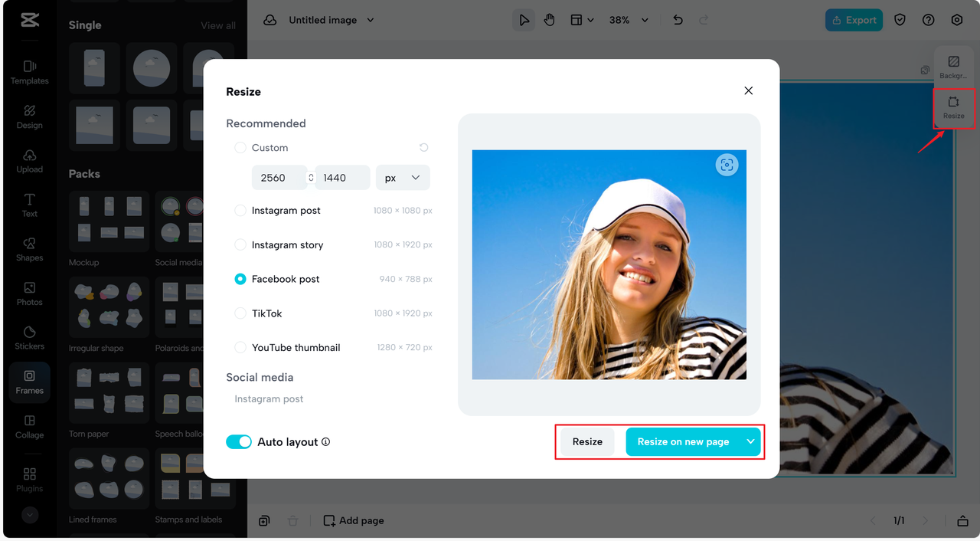This screenshot has width=980, height=541.
Task: Select the Facebook post radio option
Action: [240, 279]
